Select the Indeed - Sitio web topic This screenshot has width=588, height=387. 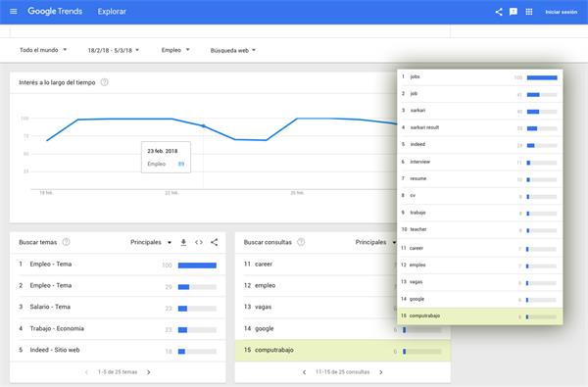(x=118, y=350)
